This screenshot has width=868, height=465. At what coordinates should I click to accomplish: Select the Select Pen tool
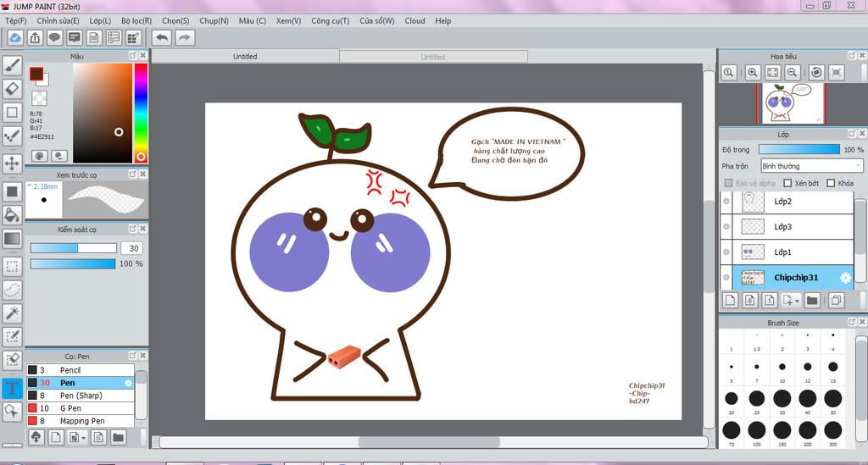point(12,337)
